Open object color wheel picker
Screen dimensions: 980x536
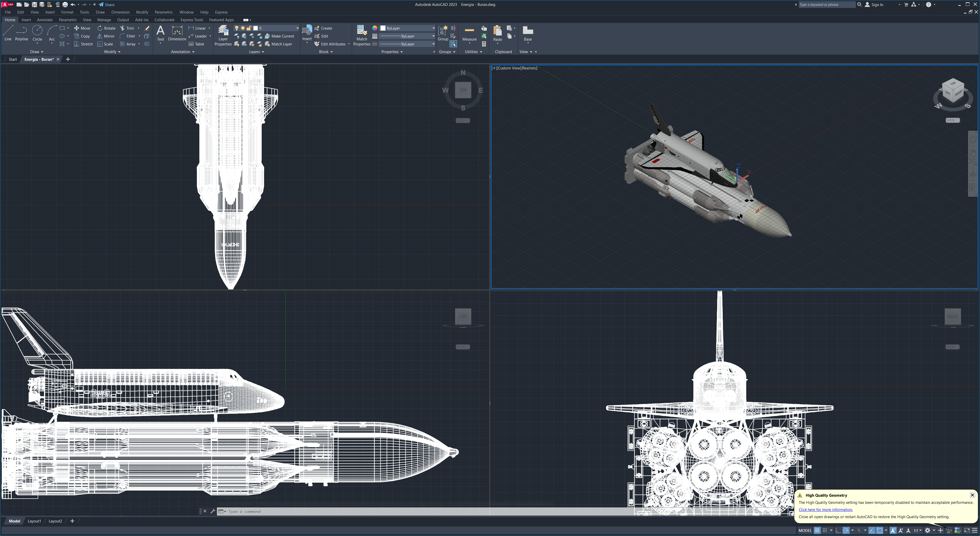pos(375,28)
